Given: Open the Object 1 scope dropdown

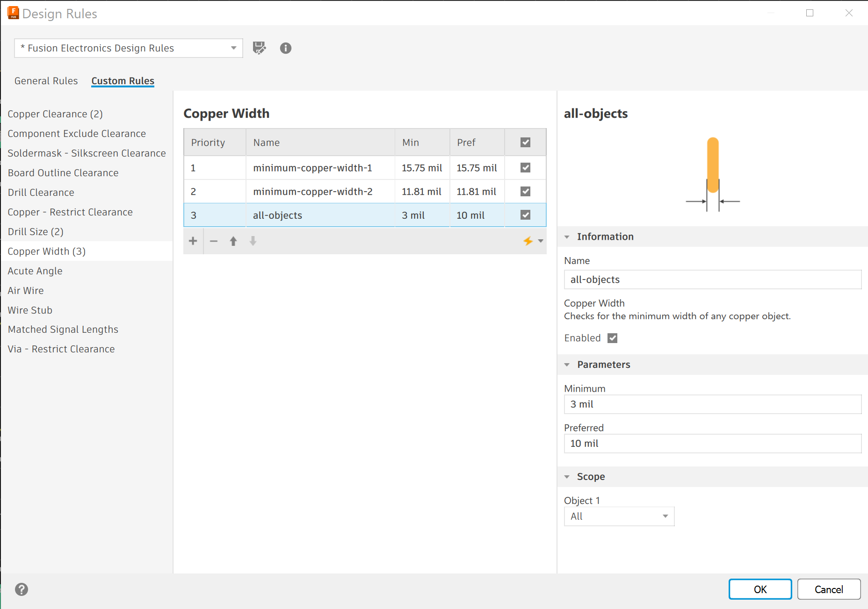Looking at the screenshot, I should (619, 516).
